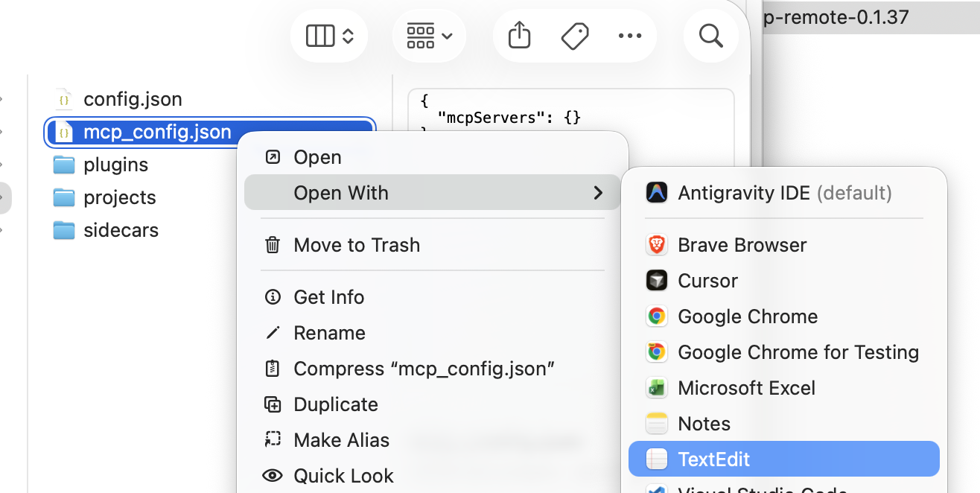Open the group-by grid dropdown

pyautogui.click(x=430, y=36)
